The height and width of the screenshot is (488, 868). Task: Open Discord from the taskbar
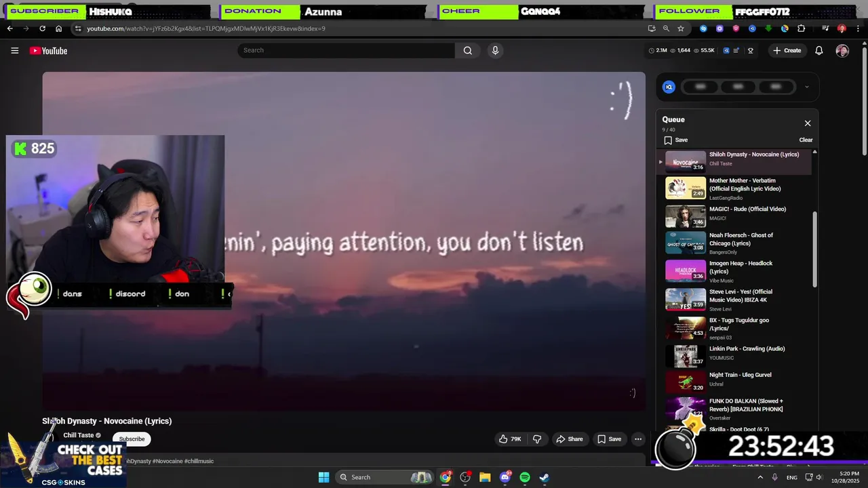505,477
